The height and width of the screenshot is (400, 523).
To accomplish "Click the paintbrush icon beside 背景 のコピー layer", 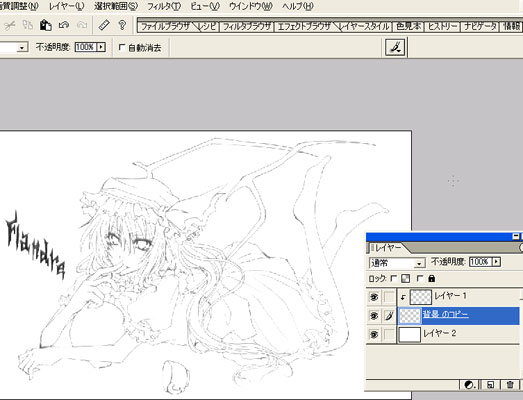I will [x=389, y=315].
